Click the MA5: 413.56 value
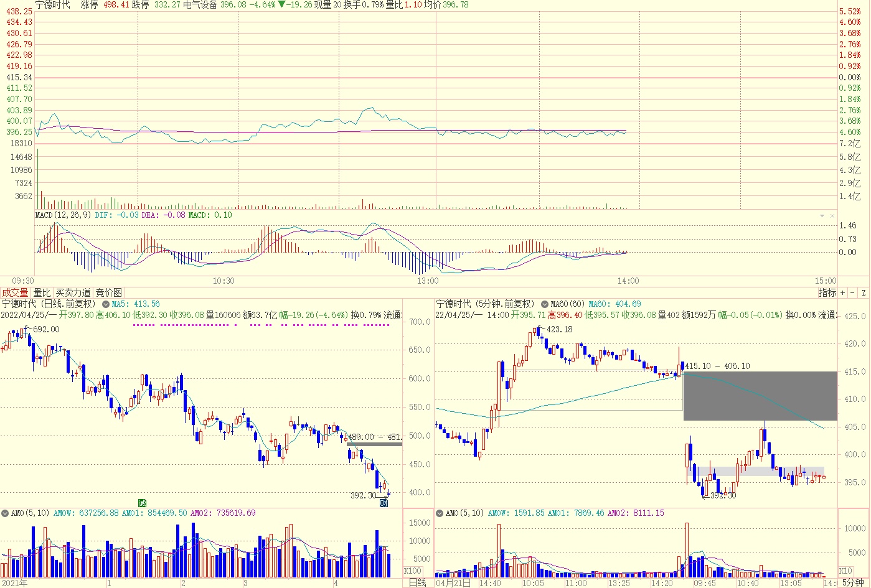The height and width of the screenshot is (588, 871). (136, 304)
